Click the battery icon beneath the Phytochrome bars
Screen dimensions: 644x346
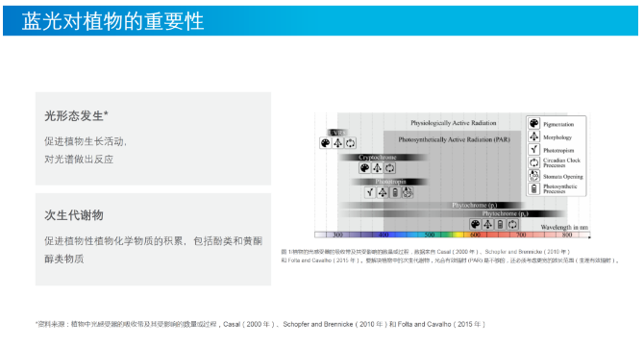click(500, 224)
